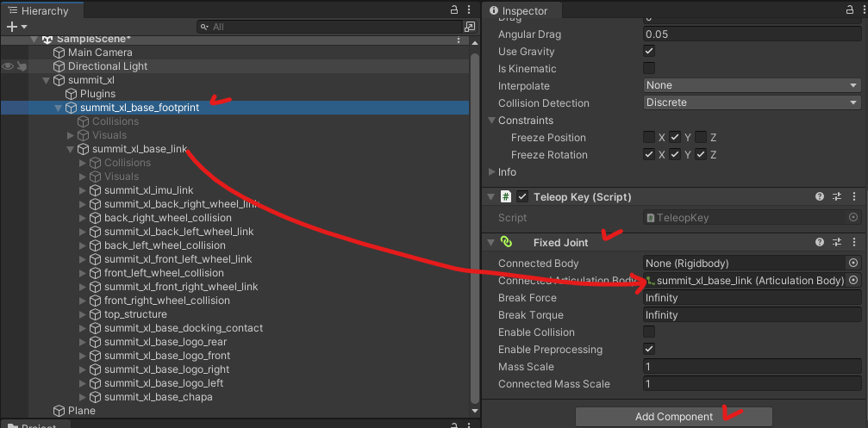868x428 pixels.
Task: Select front_right_wheel_collision cube icon
Action: 96,301
